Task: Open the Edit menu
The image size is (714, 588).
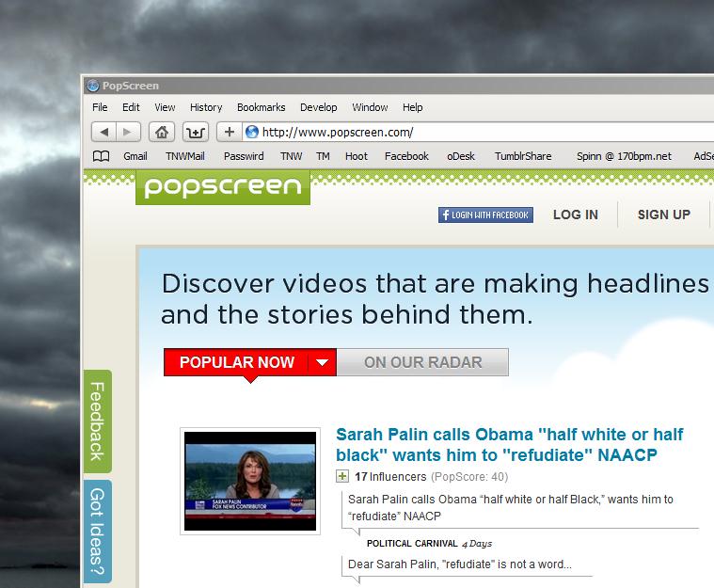Action: pos(131,107)
